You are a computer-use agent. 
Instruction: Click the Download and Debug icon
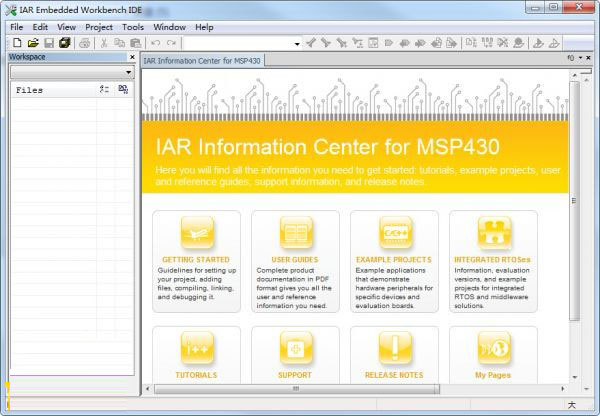click(x=538, y=43)
